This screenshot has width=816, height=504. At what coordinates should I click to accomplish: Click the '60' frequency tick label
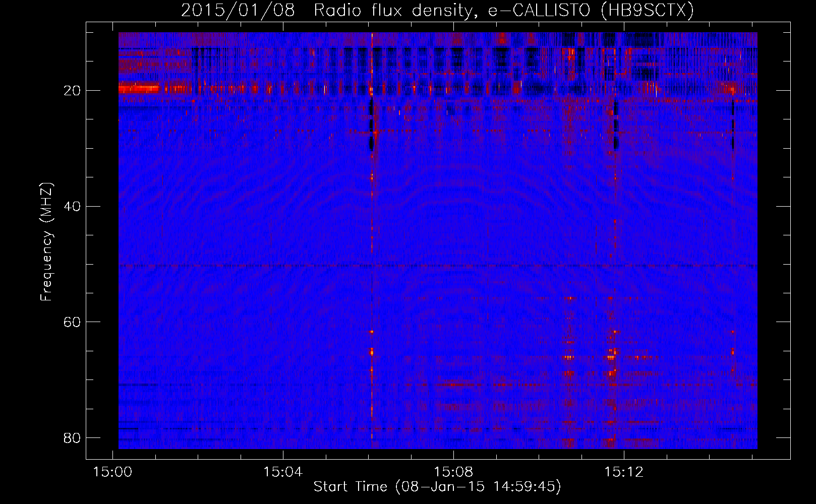click(x=72, y=322)
